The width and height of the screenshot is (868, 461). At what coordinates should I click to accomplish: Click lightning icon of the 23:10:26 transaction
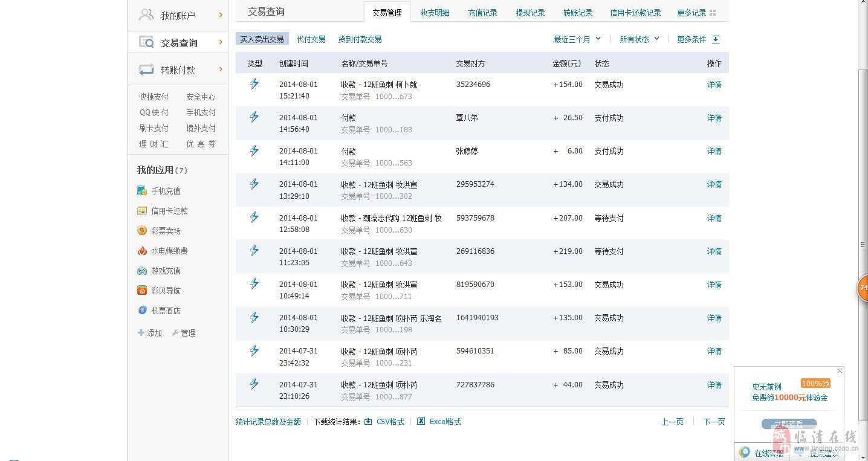coord(254,384)
